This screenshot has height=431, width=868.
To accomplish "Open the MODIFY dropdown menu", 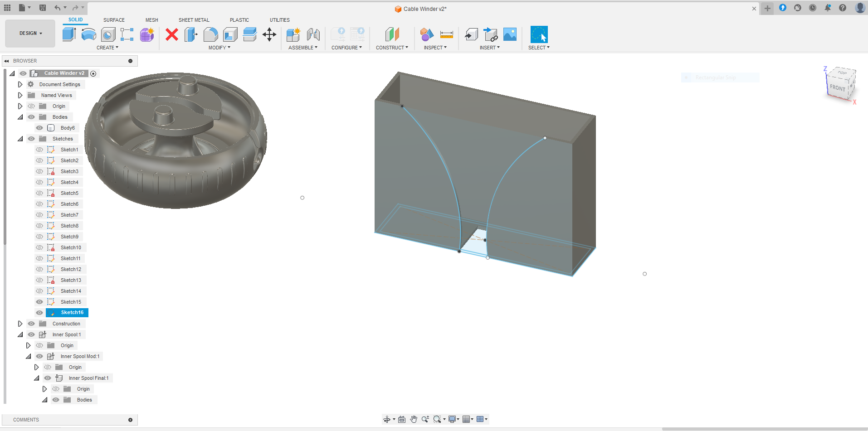I will click(219, 48).
